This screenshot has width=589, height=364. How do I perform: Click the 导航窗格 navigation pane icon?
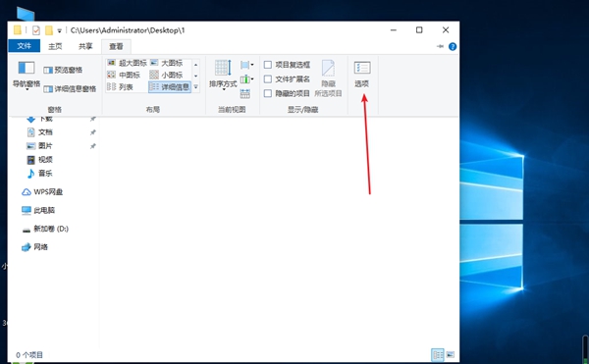(27, 68)
